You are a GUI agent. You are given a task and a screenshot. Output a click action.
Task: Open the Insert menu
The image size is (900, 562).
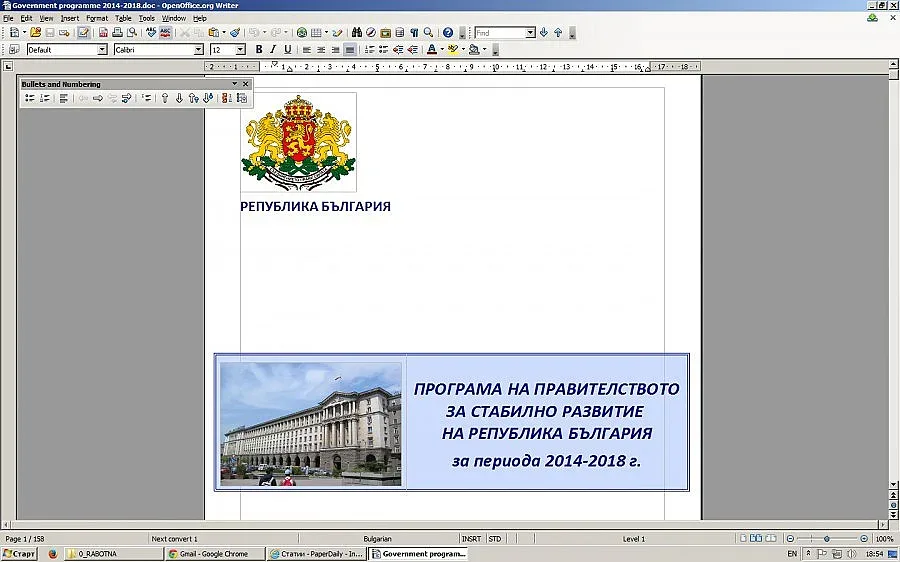click(x=70, y=18)
